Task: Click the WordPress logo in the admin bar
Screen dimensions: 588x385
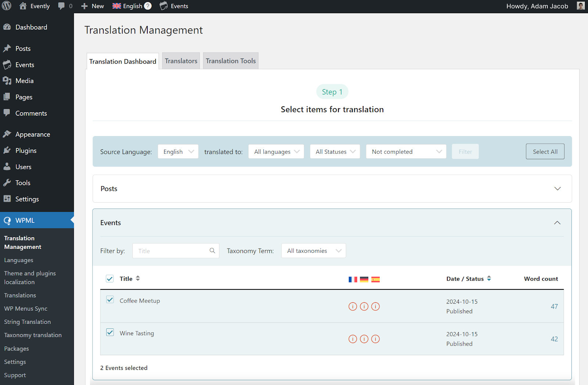Action: (6, 6)
